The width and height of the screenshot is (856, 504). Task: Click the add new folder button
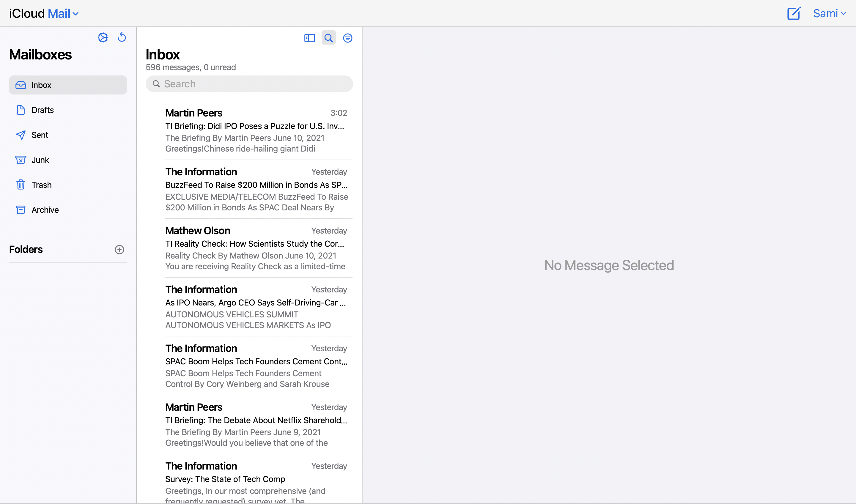(x=119, y=250)
